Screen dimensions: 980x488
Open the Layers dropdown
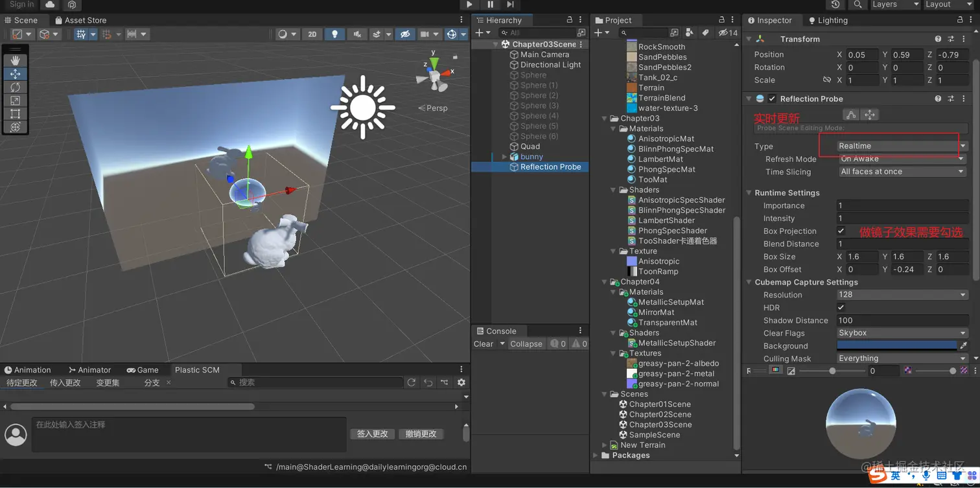(x=894, y=5)
